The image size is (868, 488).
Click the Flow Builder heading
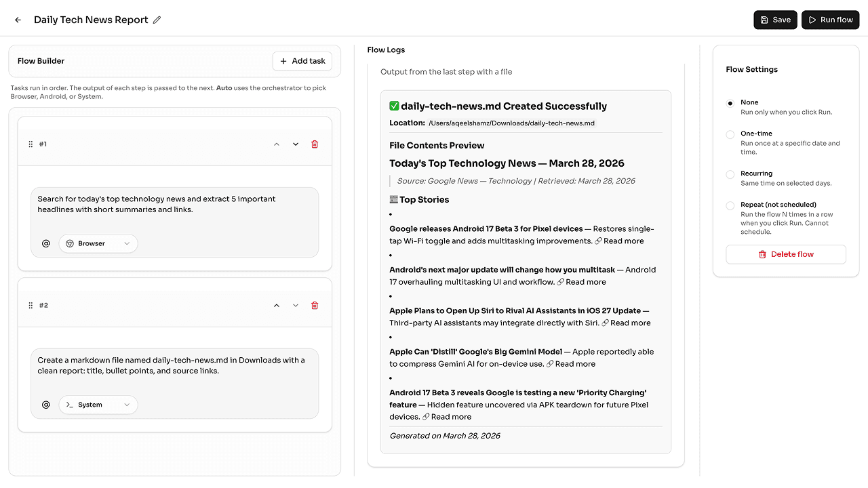[41, 61]
